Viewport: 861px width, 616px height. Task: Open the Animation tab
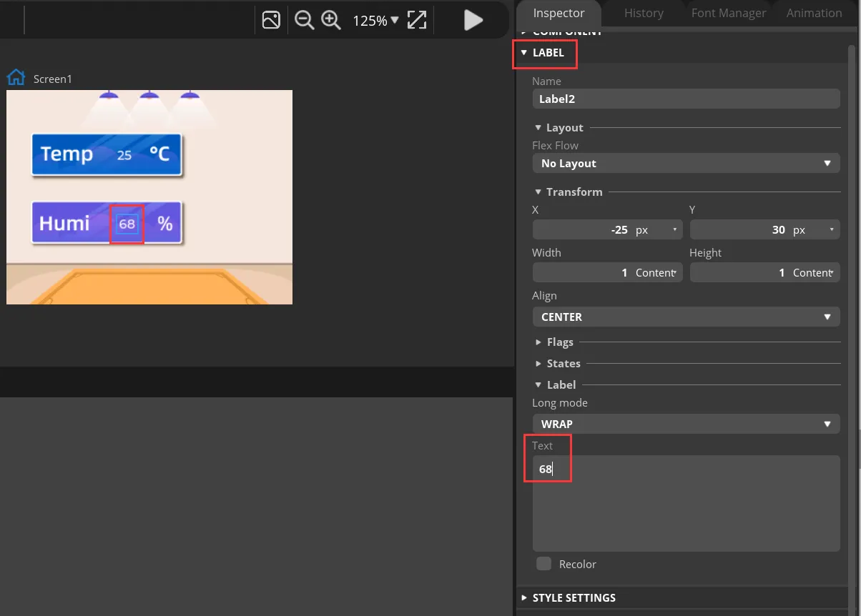tap(814, 13)
